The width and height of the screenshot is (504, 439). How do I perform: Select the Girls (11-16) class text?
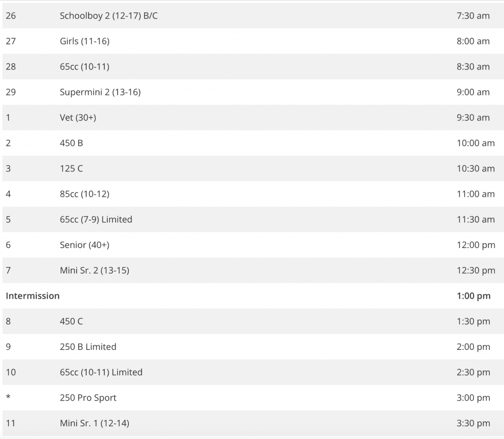click(85, 41)
